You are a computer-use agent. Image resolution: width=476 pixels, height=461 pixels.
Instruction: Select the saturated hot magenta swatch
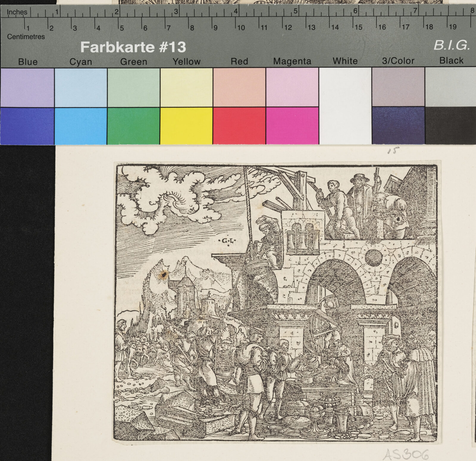[292, 126]
